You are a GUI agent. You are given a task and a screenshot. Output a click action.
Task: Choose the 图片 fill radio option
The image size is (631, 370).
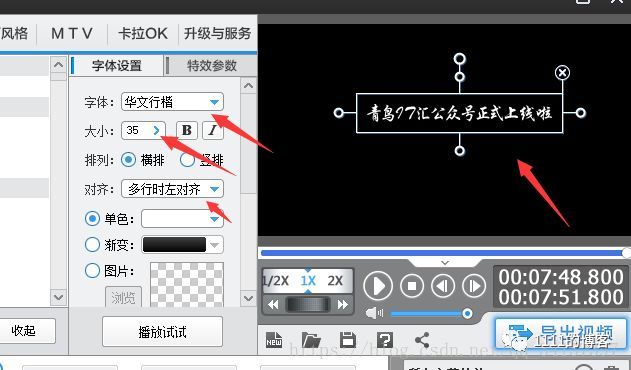[x=92, y=270]
